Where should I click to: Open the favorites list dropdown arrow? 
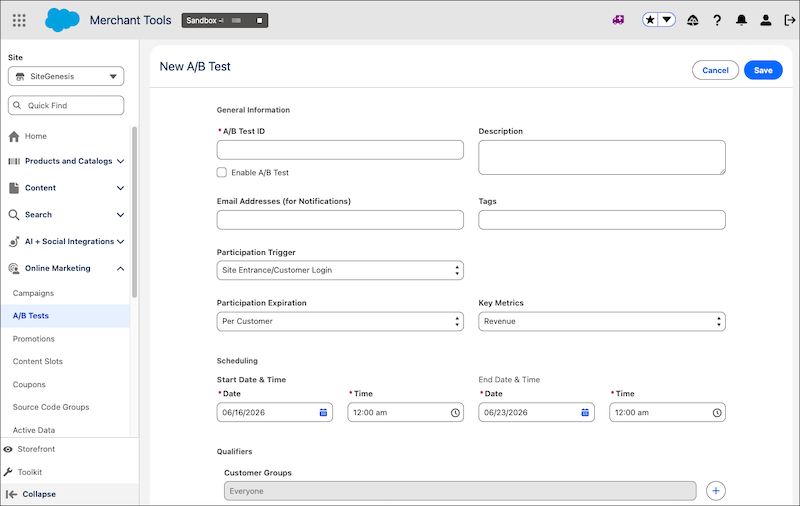(x=667, y=20)
